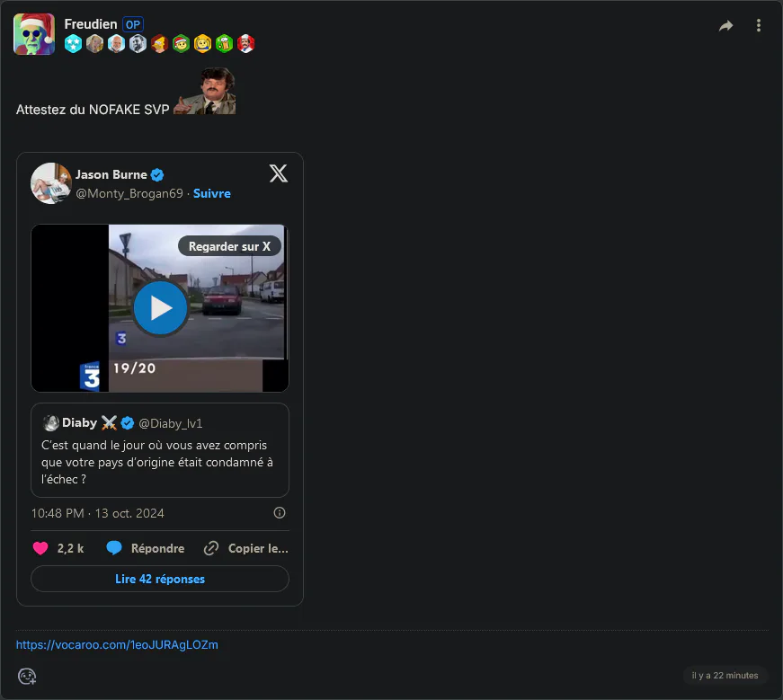Click the Regarder sur X button

pos(230,246)
